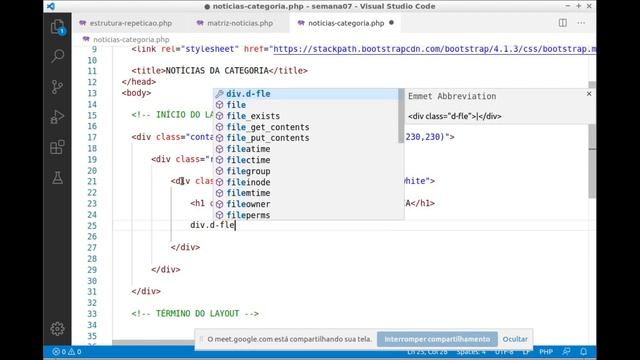
Task: Click Ln 25, Col 28 position indicator
Action: coord(427,351)
